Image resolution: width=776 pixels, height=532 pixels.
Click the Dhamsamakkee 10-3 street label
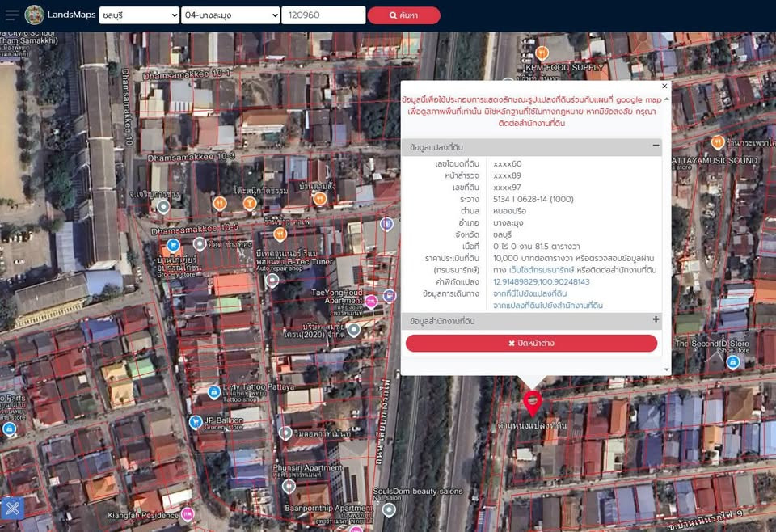tap(192, 157)
